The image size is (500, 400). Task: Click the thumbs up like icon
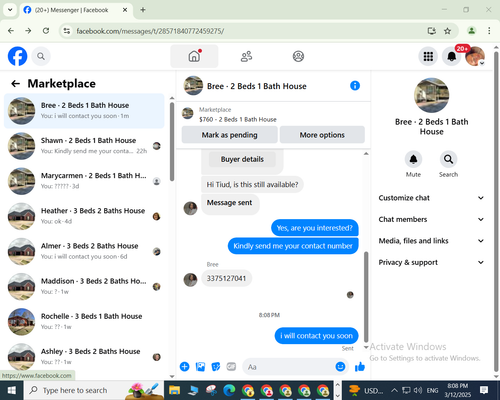coord(360,367)
